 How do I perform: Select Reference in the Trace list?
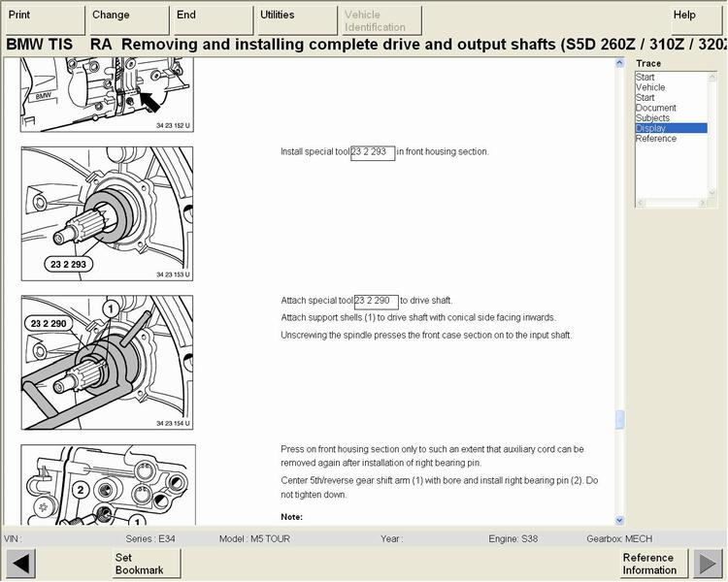[656, 139]
